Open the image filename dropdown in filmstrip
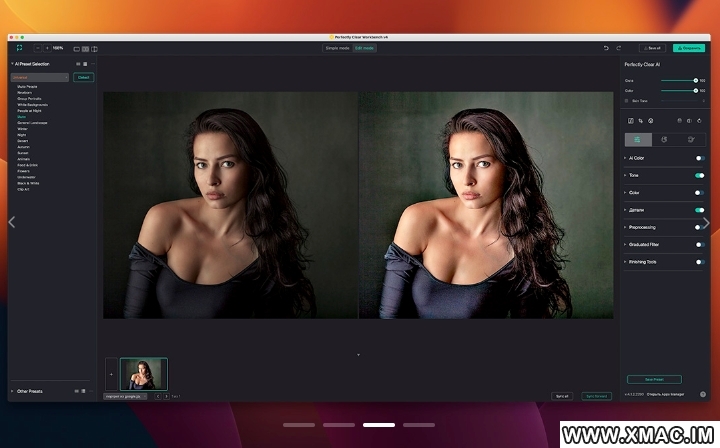 (125, 396)
